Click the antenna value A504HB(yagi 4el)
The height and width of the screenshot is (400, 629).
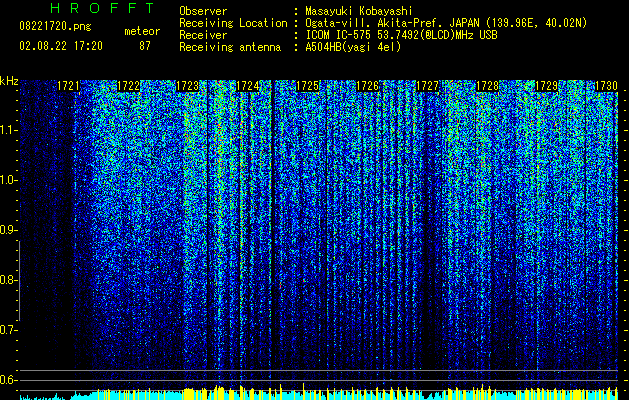pyautogui.click(x=353, y=47)
